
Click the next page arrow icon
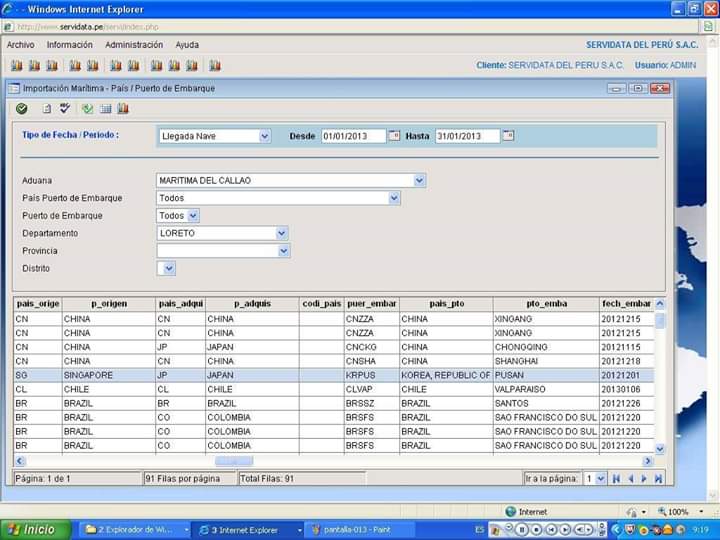644,479
